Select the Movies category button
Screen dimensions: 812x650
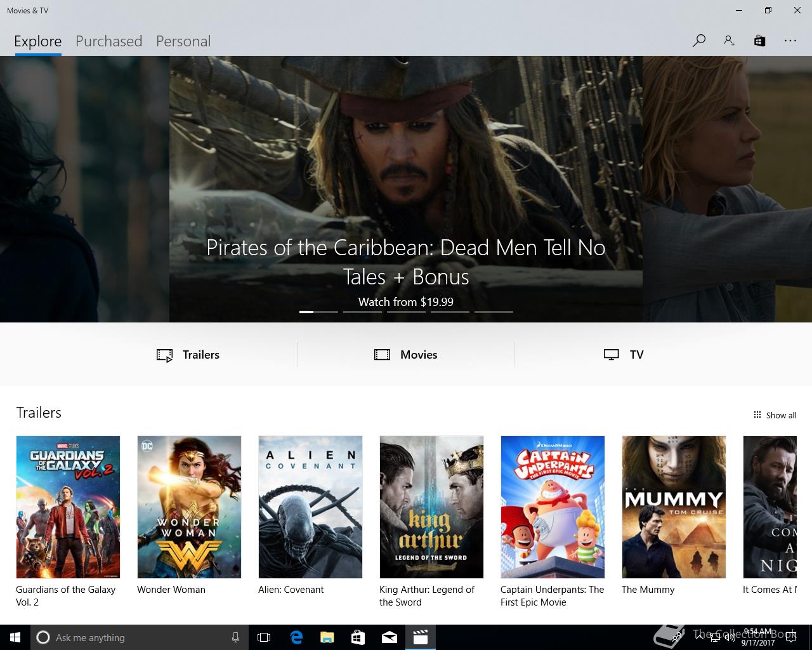[x=406, y=355]
